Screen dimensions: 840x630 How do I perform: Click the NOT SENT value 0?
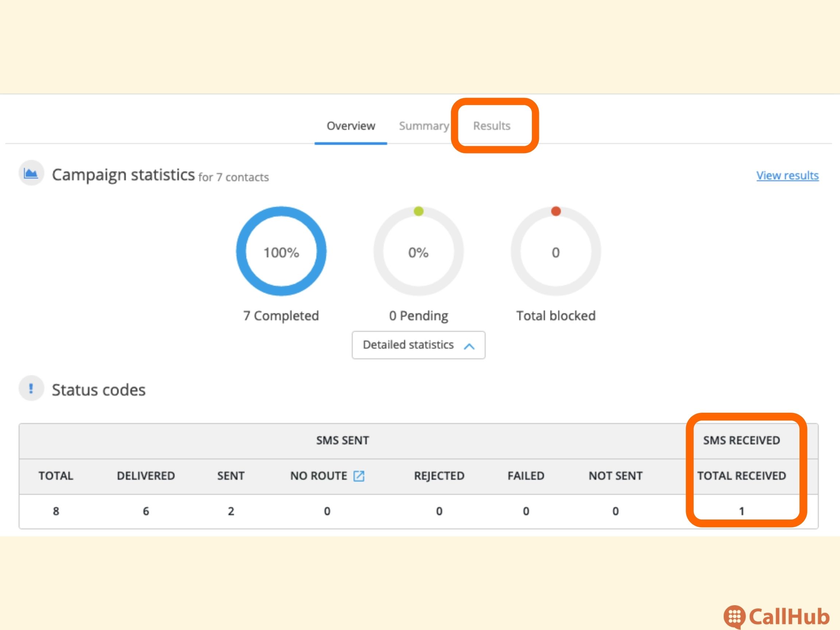pyautogui.click(x=615, y=511)
